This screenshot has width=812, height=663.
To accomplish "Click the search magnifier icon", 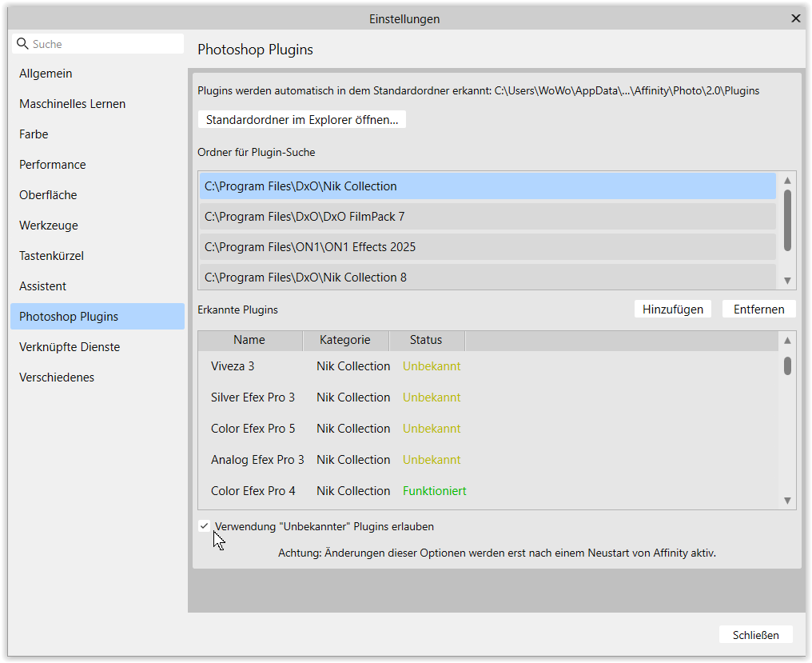I will [x=22, y=44].
